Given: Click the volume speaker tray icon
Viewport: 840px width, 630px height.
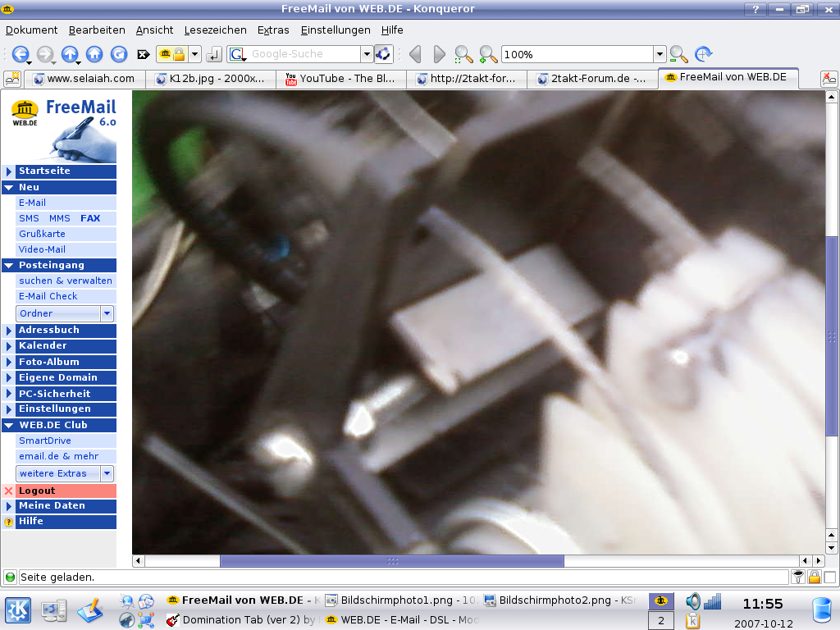Looking at the screenshot, I should coord(693,601).
